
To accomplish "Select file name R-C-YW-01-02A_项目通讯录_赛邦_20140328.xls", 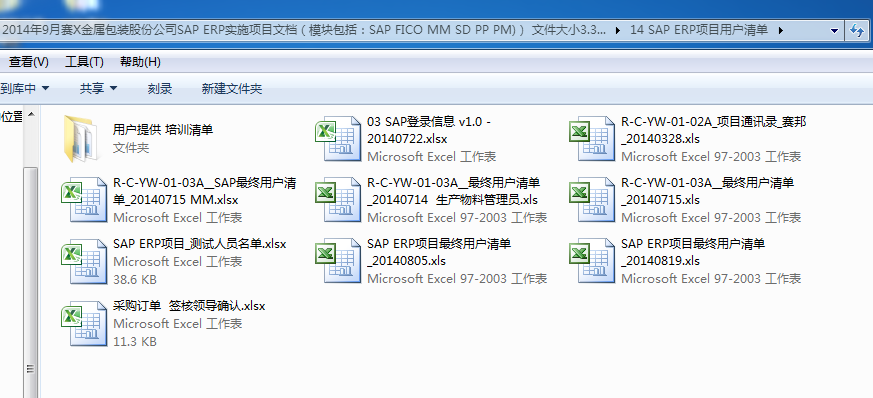I will click(714, 130).
